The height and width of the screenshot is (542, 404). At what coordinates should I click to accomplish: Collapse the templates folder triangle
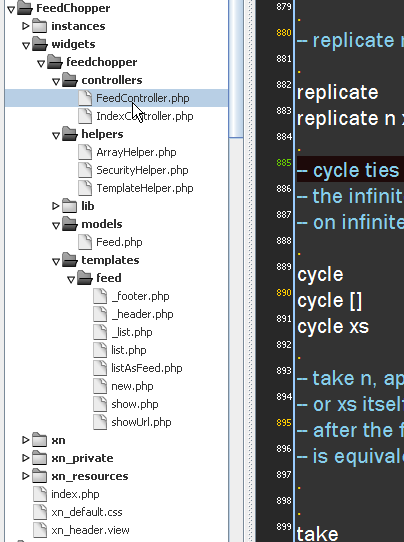56,261
